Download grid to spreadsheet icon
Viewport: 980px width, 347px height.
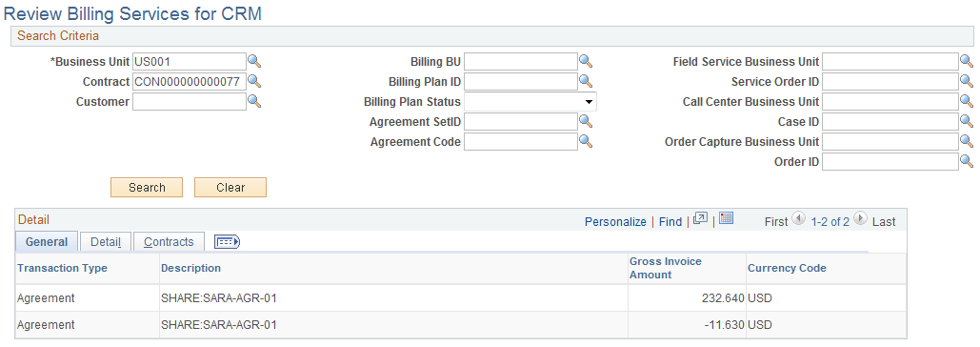[726, 218]
